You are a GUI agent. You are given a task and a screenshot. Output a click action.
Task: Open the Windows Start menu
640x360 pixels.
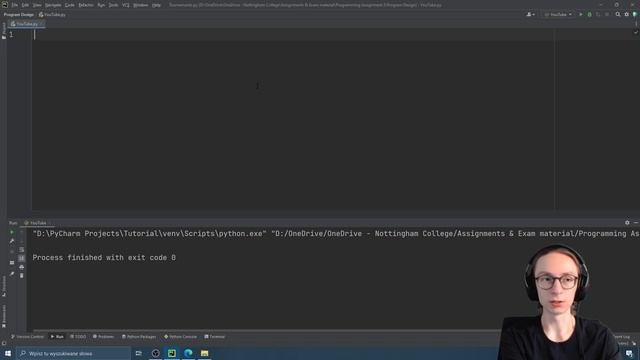click(x=8, y=353)
